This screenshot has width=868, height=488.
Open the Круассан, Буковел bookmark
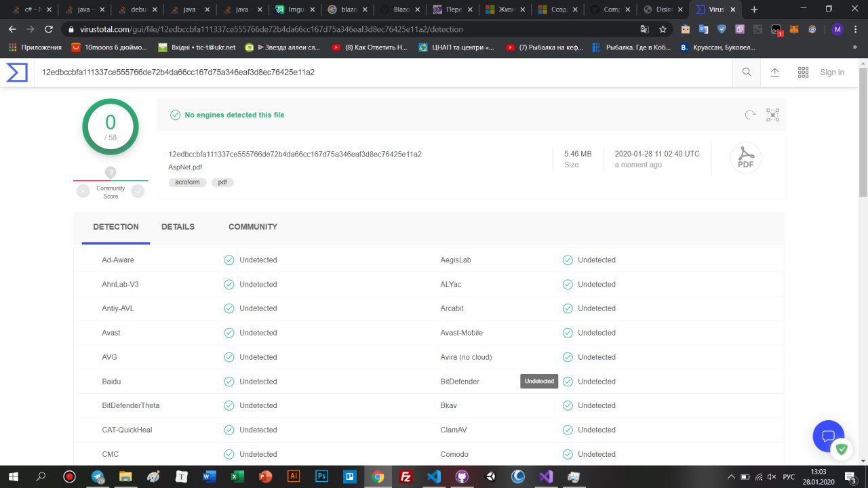point(718,47)
